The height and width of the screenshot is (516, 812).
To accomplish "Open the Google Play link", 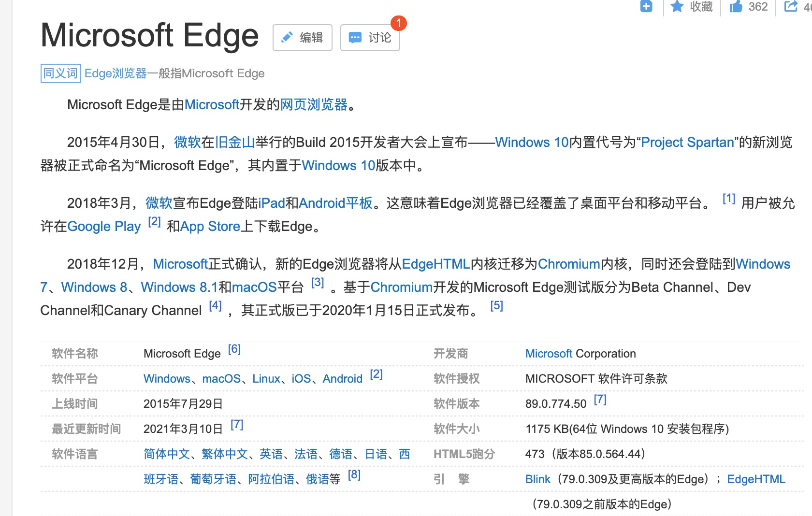I will click(104, 227).
